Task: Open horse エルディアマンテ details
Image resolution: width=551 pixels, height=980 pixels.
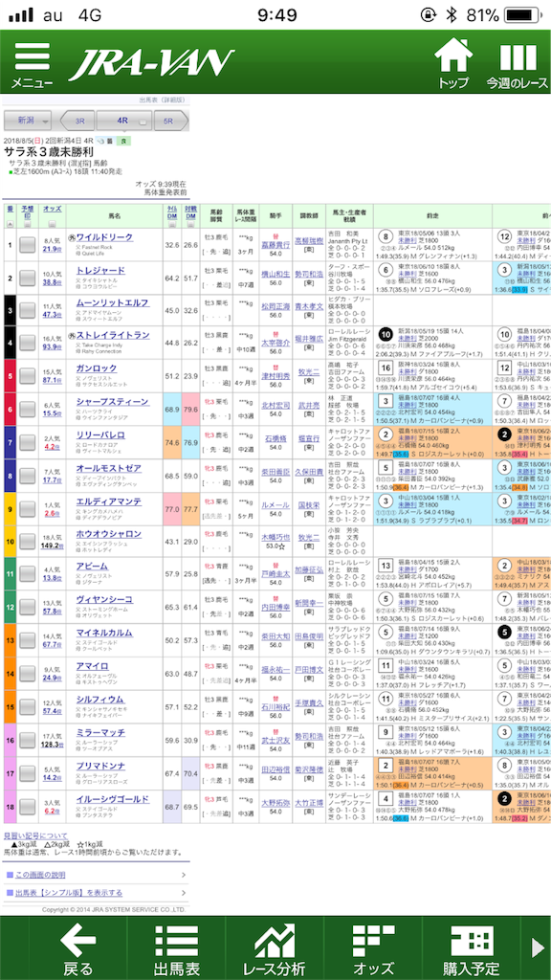Action: (108, 501)
